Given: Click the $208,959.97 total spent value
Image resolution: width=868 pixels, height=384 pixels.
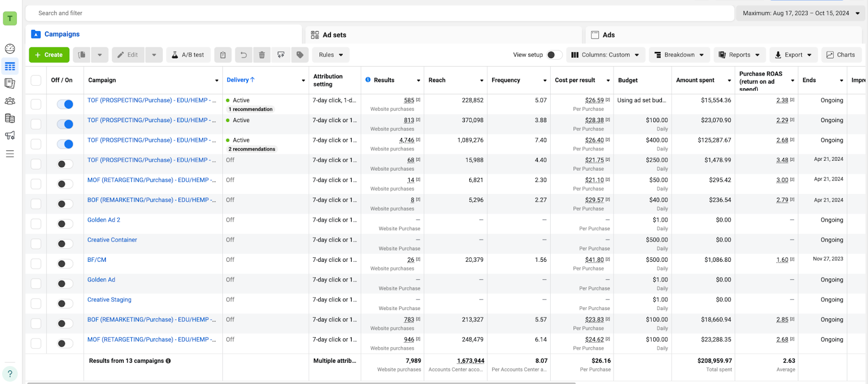Looking at the screenshot, I should pos(714,361).
